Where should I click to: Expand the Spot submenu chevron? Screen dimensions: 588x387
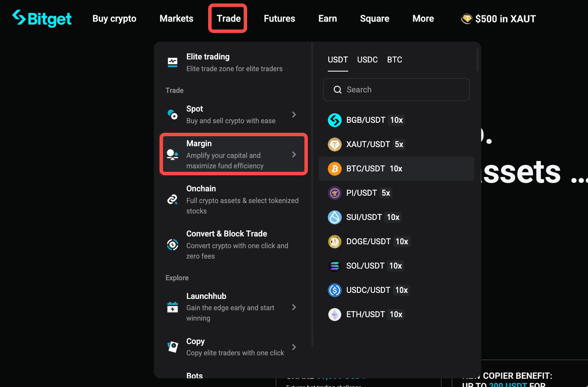coord(294,115)
